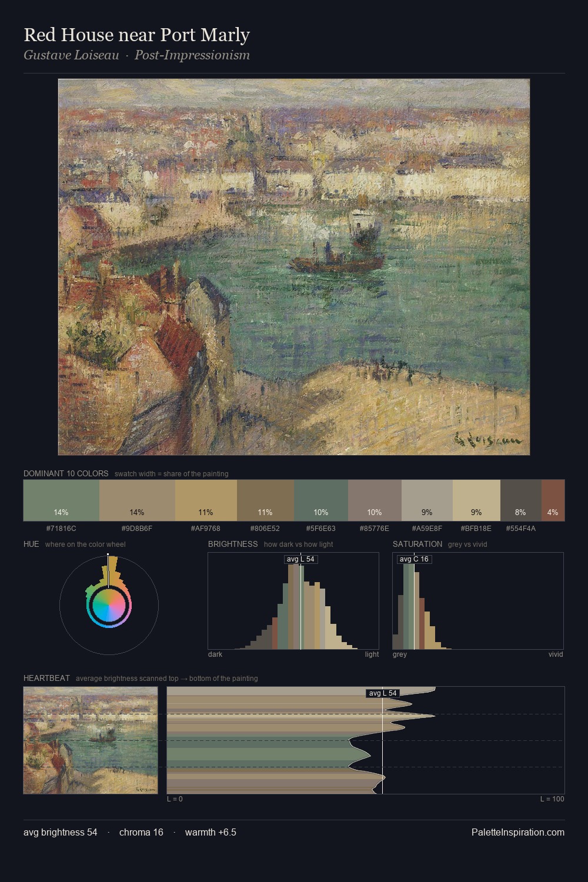Viewport: 588px width, 882px height.
Task: Click the 'L = 100' axis label
Action: pos(552,799)
